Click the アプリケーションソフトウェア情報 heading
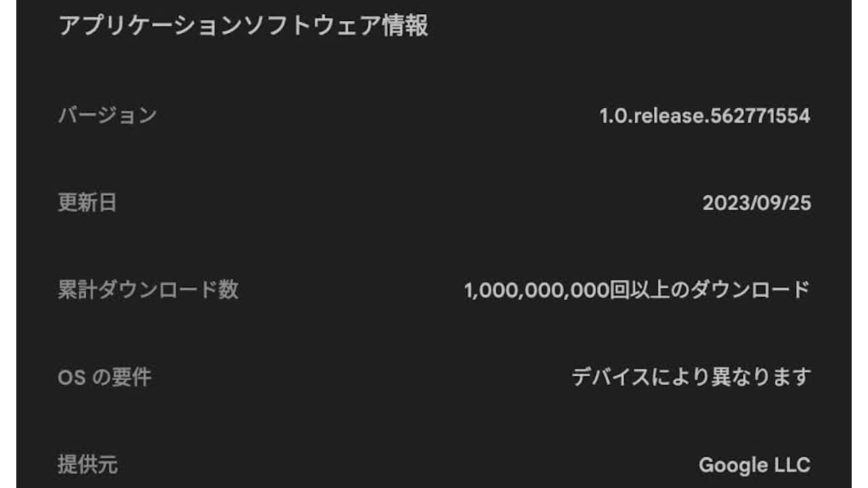 click(243, 26)
